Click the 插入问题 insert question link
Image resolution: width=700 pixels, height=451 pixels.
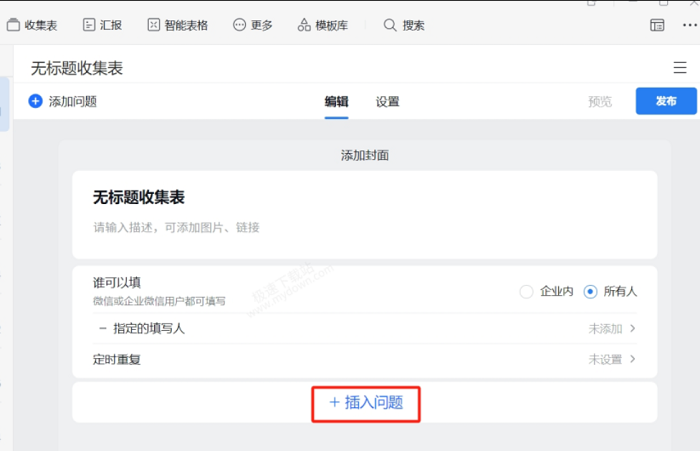366,402
